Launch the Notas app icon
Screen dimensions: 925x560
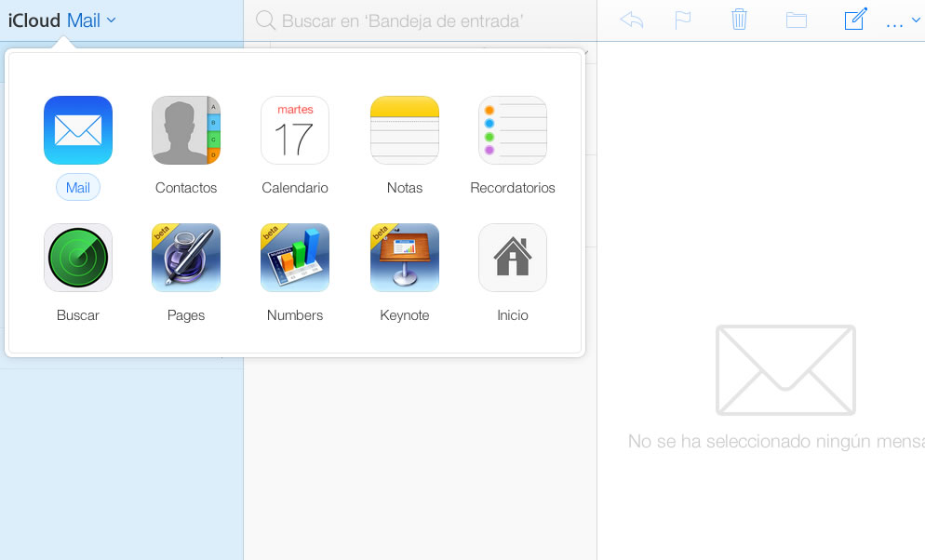(405, 130)
